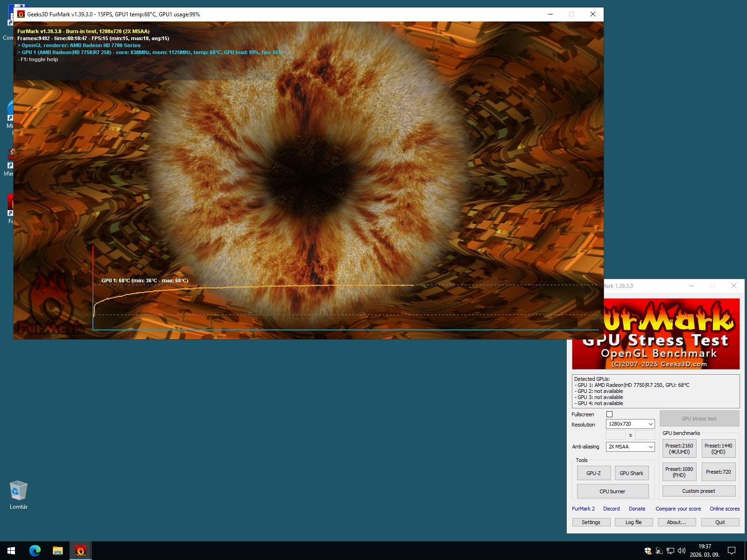The height and width of the screenshot is (560, 747).
Task: Follow the Donate link
Action: pos(637,509)
